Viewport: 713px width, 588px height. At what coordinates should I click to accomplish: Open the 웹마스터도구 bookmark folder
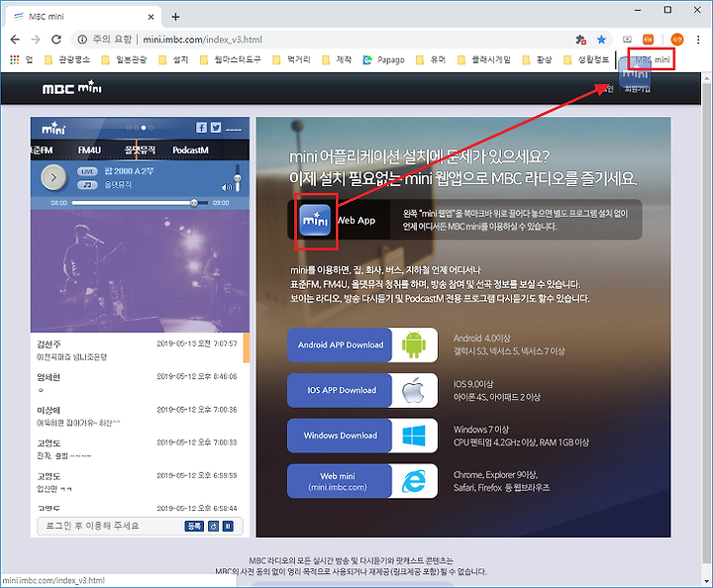231,59
